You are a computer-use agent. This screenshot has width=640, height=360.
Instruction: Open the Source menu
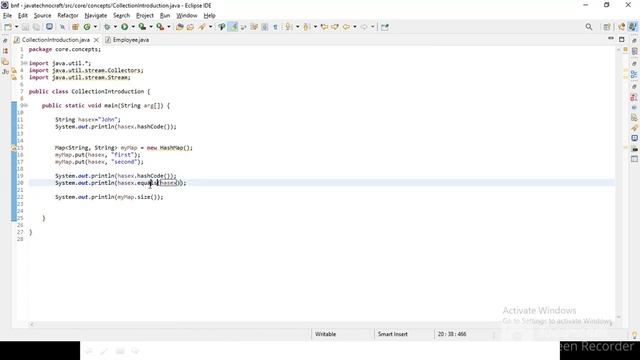(x=42, y=16)
